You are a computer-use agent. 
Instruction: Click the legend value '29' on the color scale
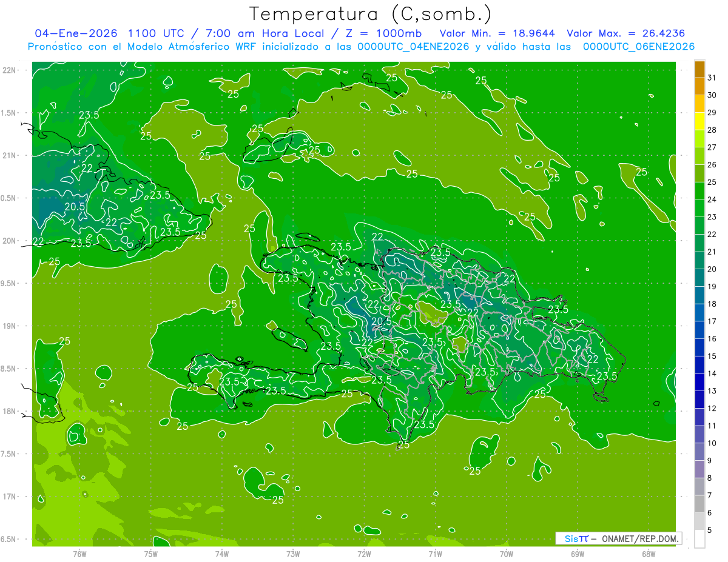point(712,113)
